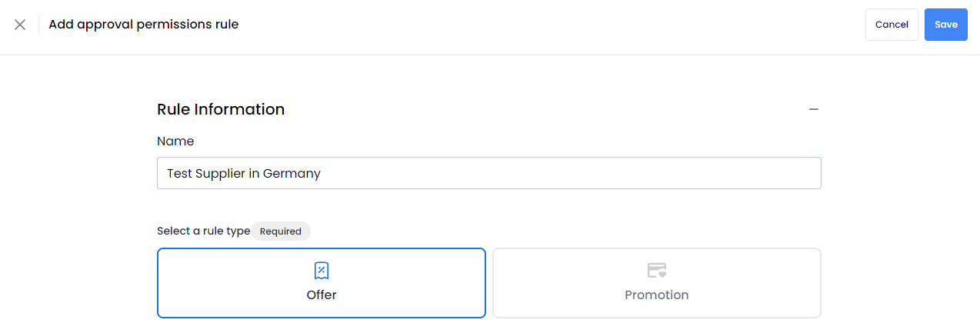Click the 'Add approval permissions rule' title
Screen dimensions: 980x333
(x=144, y=25)
